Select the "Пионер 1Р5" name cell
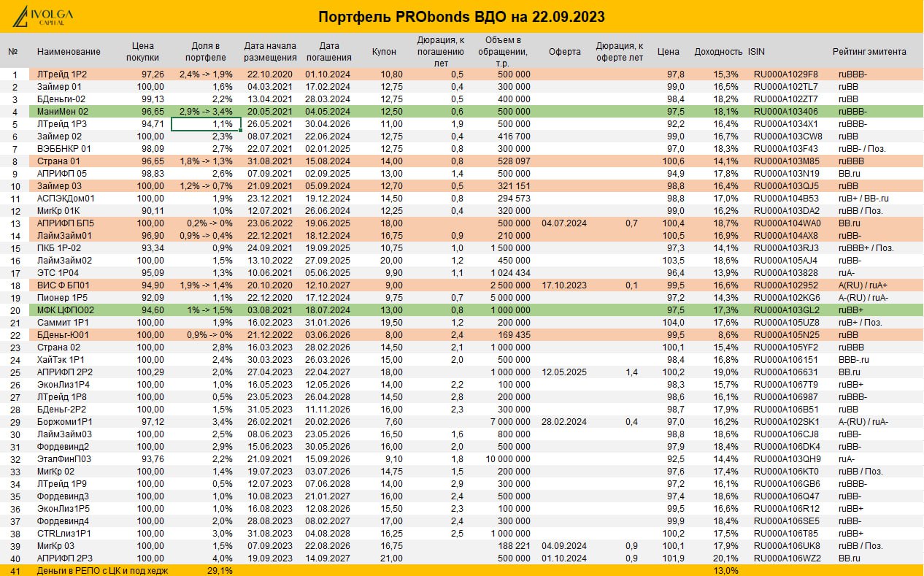Screen dimensions: 924x576 tap(61, 298)
